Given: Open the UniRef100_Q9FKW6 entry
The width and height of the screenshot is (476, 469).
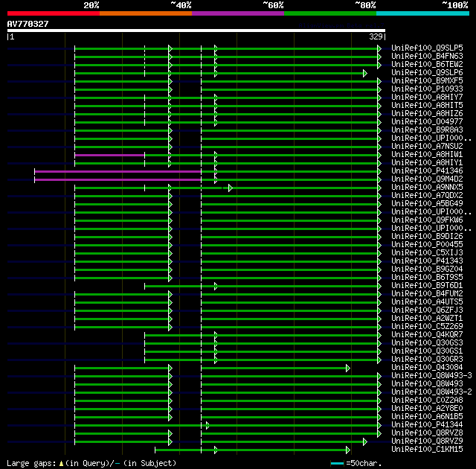Looking at the screenshot, I should [x=427, y=220].
